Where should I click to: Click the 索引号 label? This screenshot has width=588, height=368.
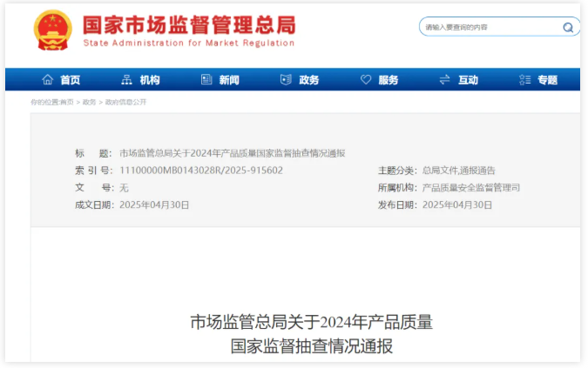[x=93, y=171]
